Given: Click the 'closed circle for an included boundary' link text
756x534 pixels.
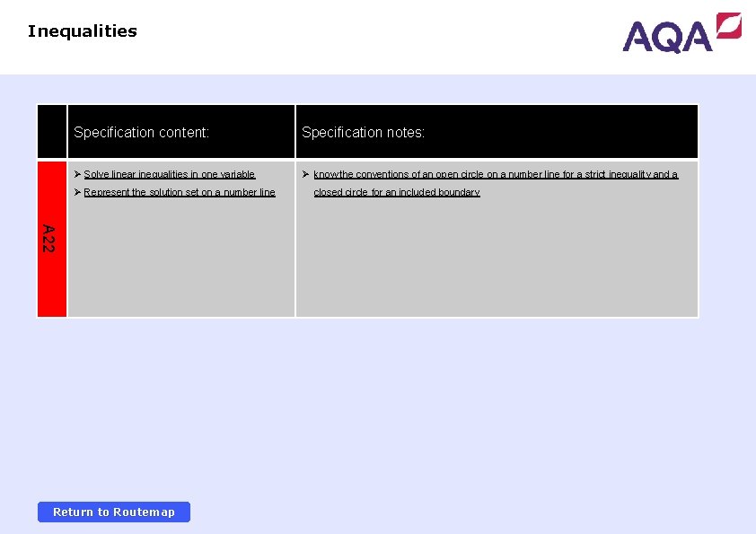Looking at the screenshot, I should tap(397, 192).
